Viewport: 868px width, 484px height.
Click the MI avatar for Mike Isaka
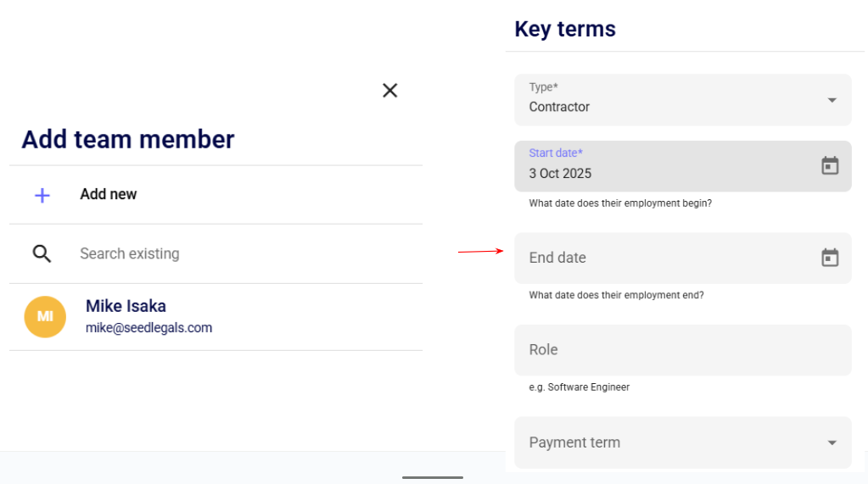click(45, 317)
